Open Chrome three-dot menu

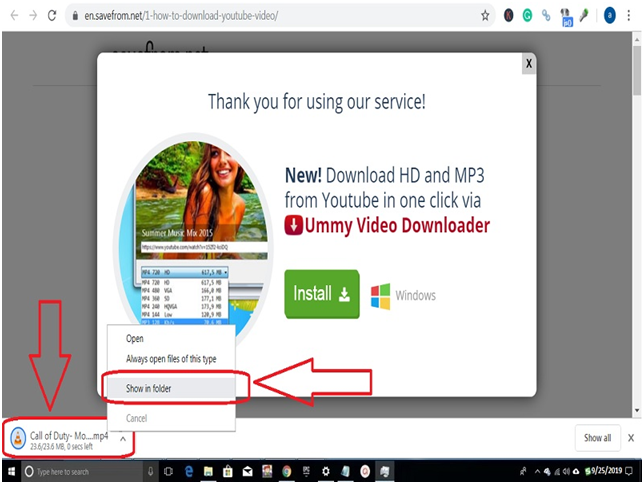coord(628,16)
